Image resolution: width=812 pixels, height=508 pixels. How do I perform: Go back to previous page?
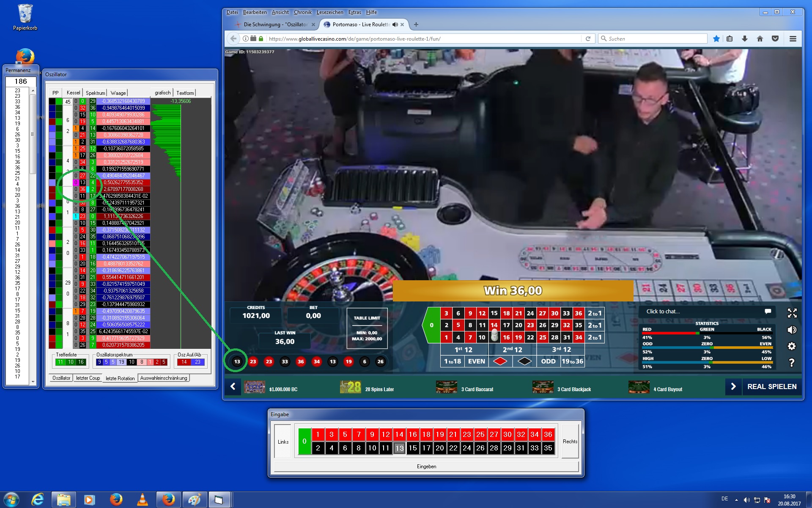[x=233, y=39]
